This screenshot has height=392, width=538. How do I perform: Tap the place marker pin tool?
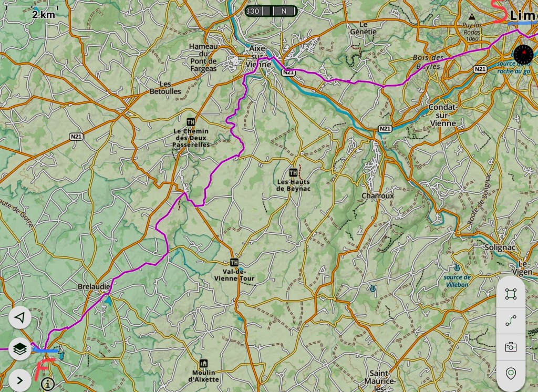pyautogui.click(x=511, y=373)
